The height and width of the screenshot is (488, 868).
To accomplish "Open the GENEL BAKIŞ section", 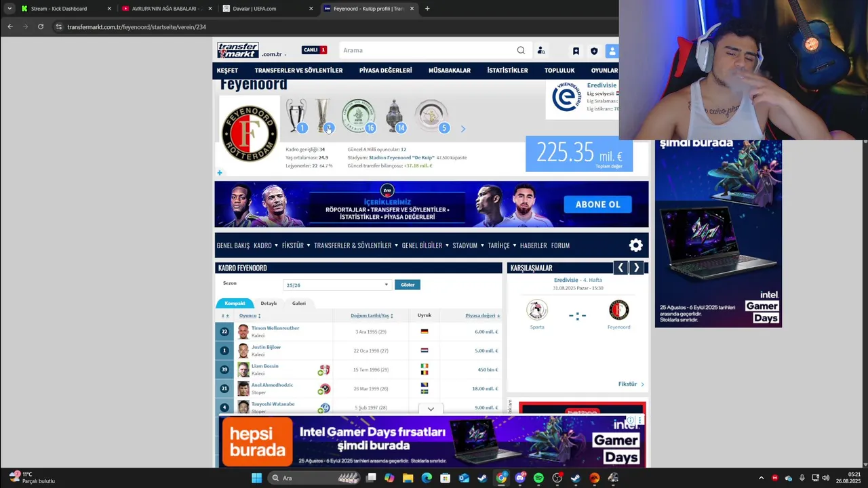I will 233,245.
